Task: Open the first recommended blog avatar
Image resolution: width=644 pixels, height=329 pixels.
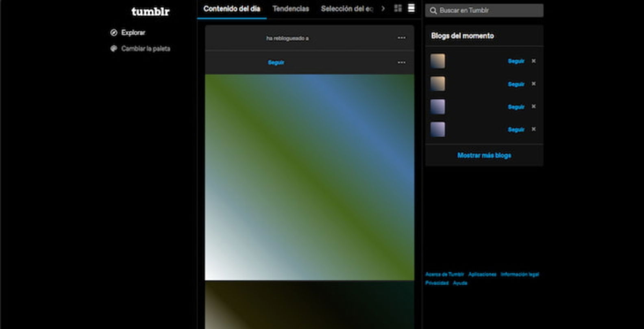Action: (x=437, y=61)
